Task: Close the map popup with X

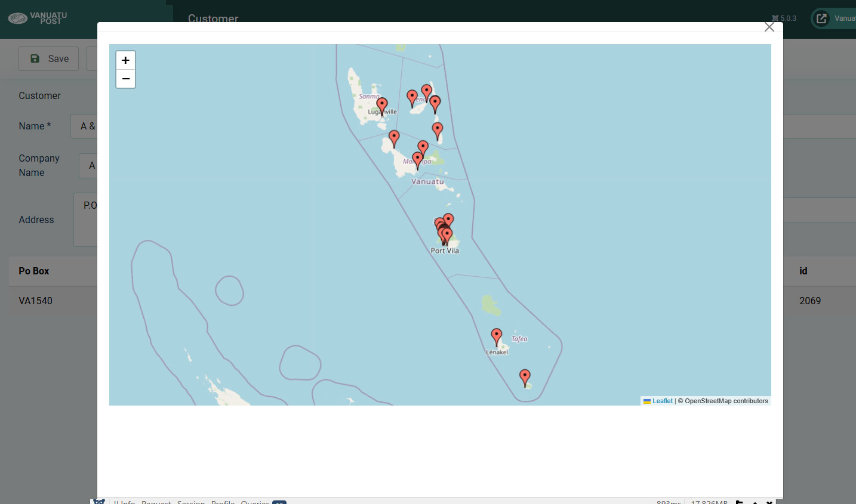Action: 769,27
